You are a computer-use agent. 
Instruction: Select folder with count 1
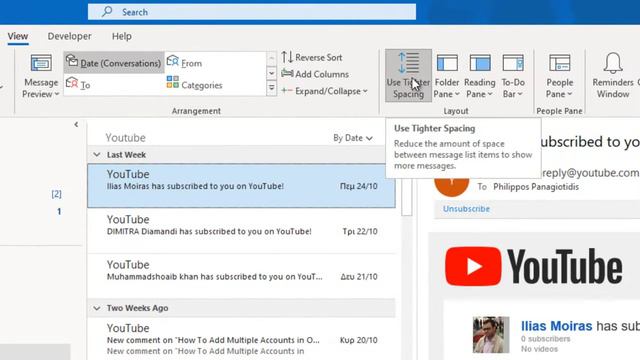coord(59,211)
